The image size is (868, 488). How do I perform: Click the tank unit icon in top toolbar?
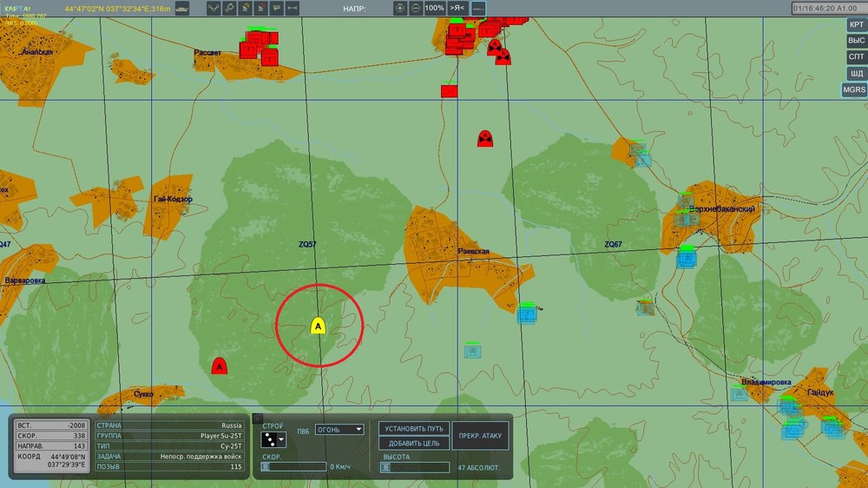(x=181, y=9)
